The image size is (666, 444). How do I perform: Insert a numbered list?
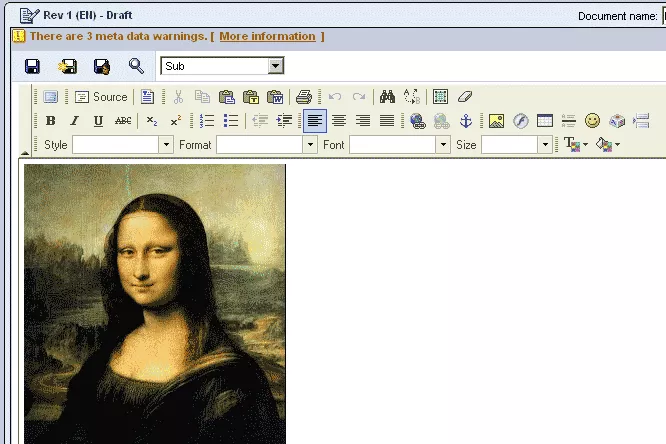coord(207,121)
